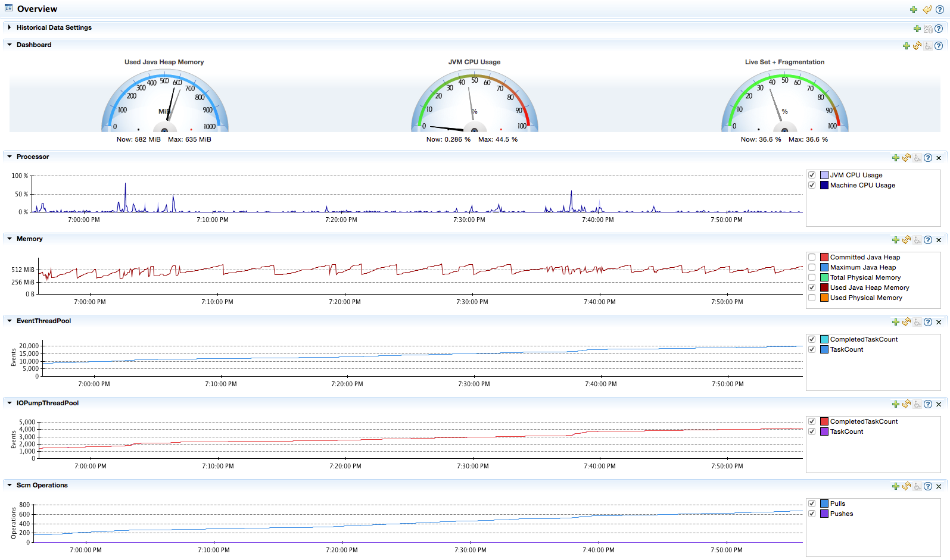Click the plus icon in Historical Data Settings

pyautogui.click(x=917, y=29)
